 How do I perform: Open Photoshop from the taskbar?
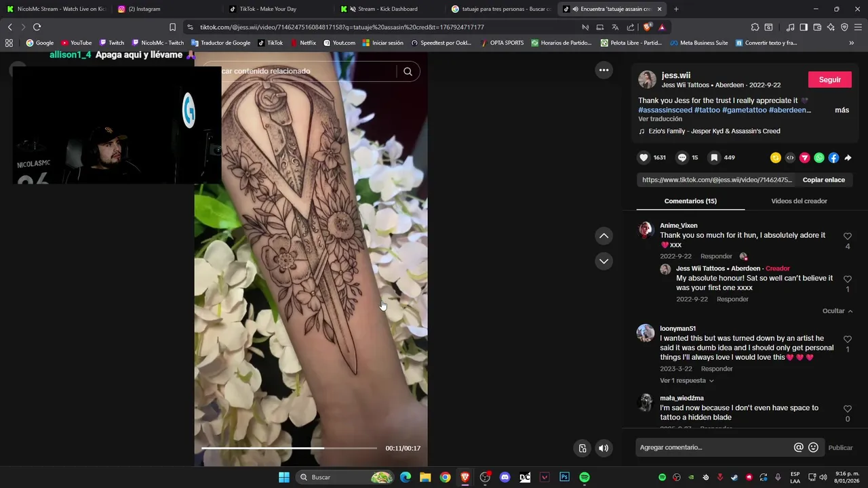(x=564, y=477)
